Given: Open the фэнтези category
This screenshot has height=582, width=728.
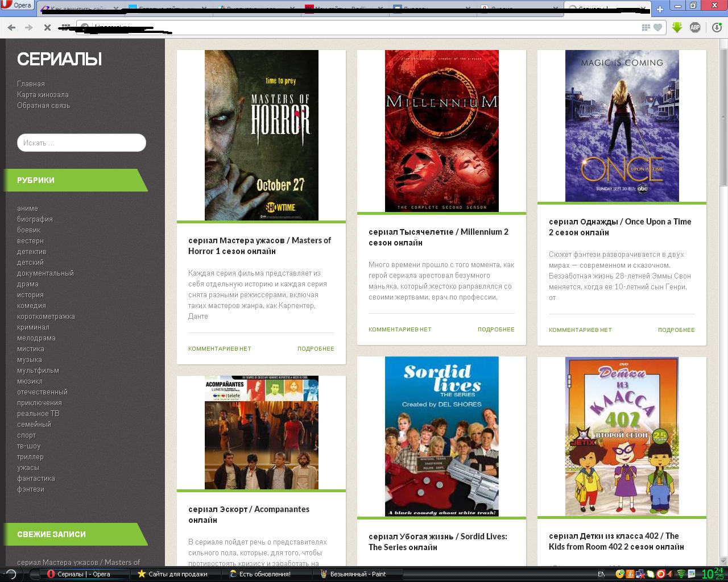Looking at the screenshot, I should (x=31, y=489).
